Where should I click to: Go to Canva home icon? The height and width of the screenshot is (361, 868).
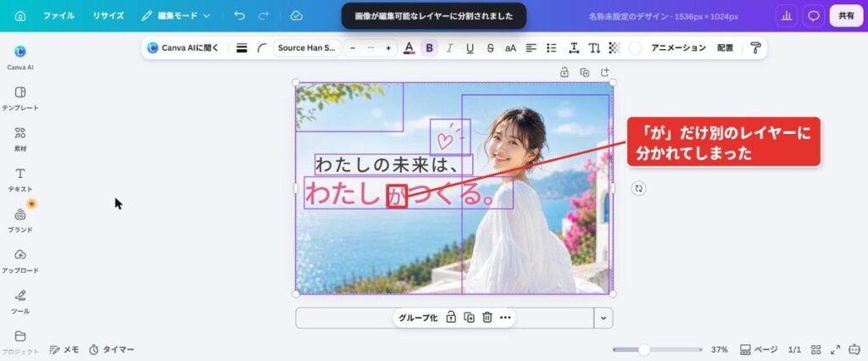(x=20, y=15)
